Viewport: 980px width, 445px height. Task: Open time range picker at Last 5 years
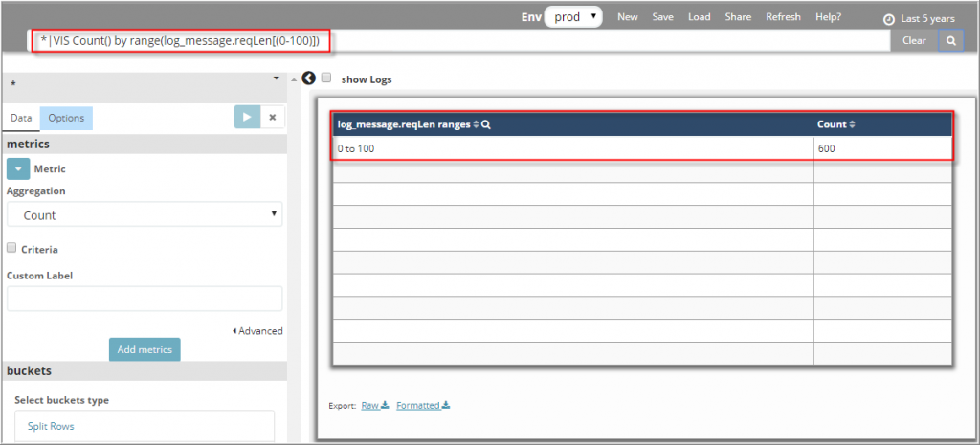click(x=917, y=19)
